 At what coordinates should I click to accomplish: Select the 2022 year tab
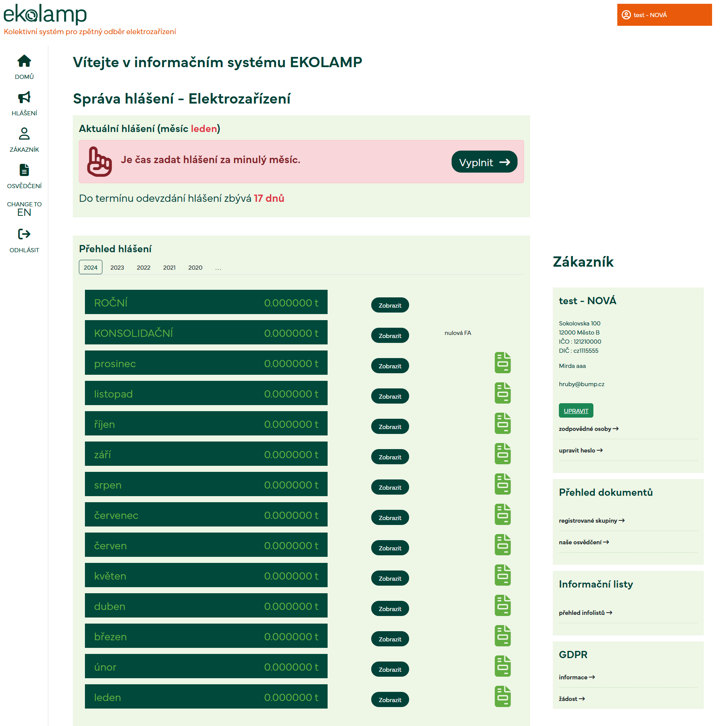tap(144, 267)
